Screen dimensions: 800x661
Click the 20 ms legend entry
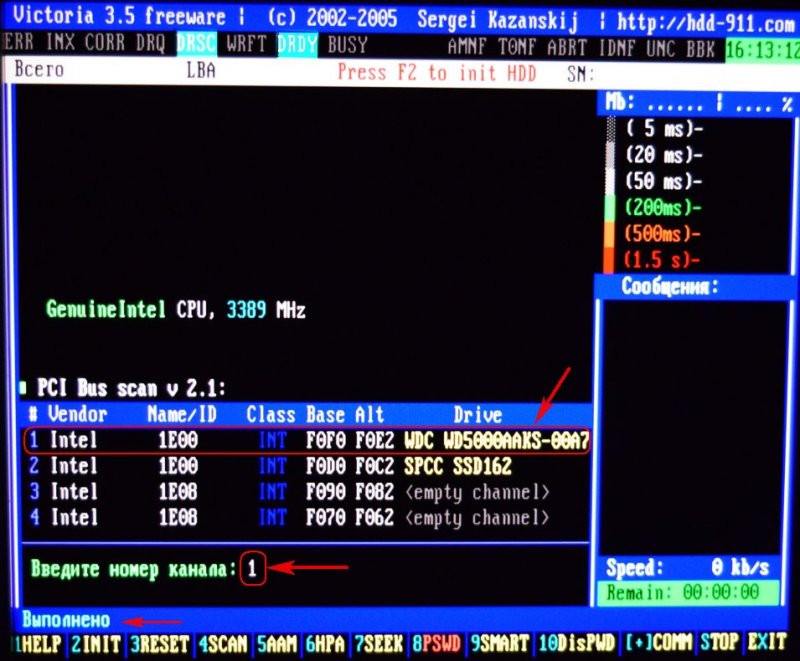click(664, 154)
